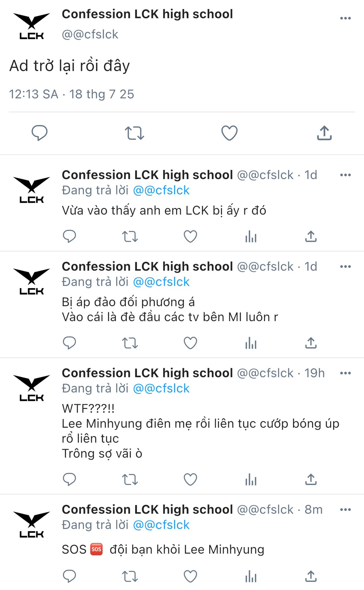
Task: Open the LCK profile avatar on main tweet
Action: (32, 26)
